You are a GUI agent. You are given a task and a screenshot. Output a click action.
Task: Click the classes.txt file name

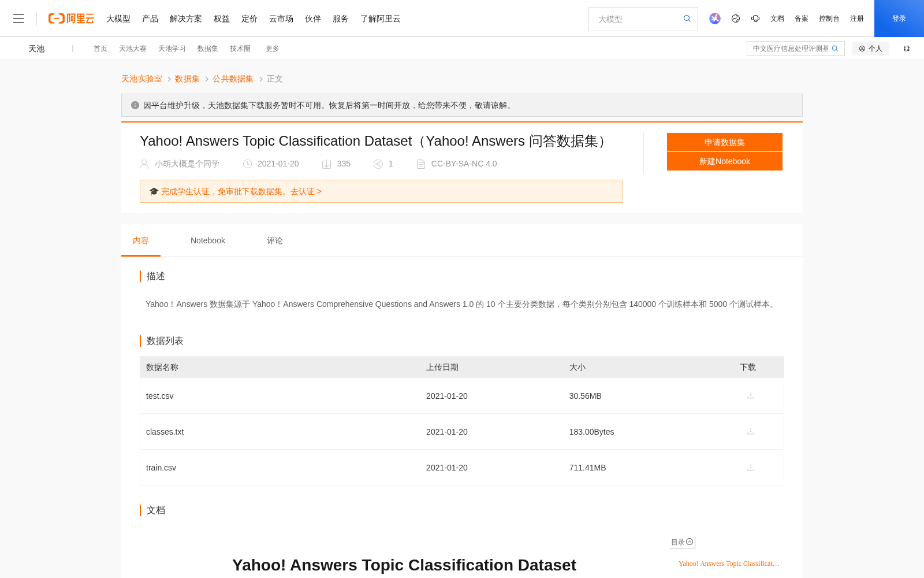point(165,432)
